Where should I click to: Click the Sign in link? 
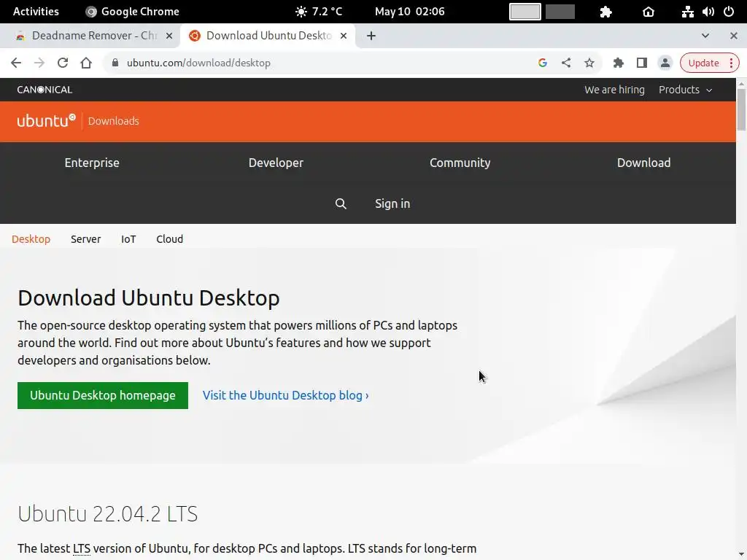point(392,204)
